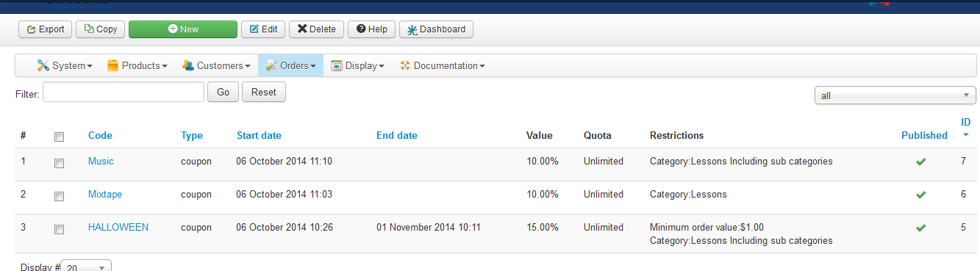Click the Export toolbar button
Screen dimensions: 980x271
click(x=46, y=29)
